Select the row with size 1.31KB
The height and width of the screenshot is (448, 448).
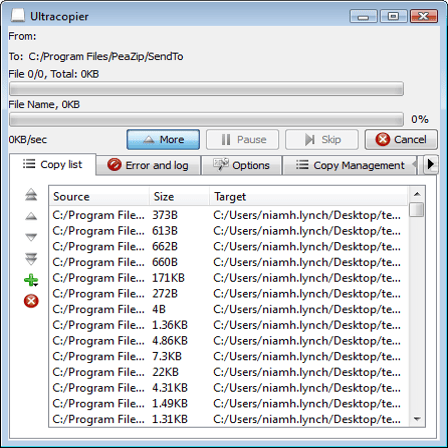pyautogui.click(x=228, y=419)
